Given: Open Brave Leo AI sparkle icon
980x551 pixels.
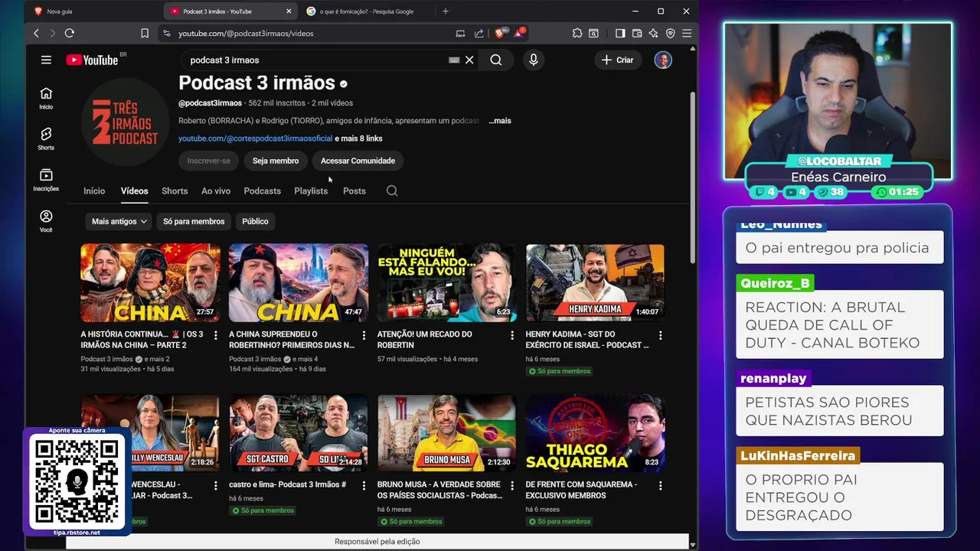Looking at the screenshot, I should [653, 33].
